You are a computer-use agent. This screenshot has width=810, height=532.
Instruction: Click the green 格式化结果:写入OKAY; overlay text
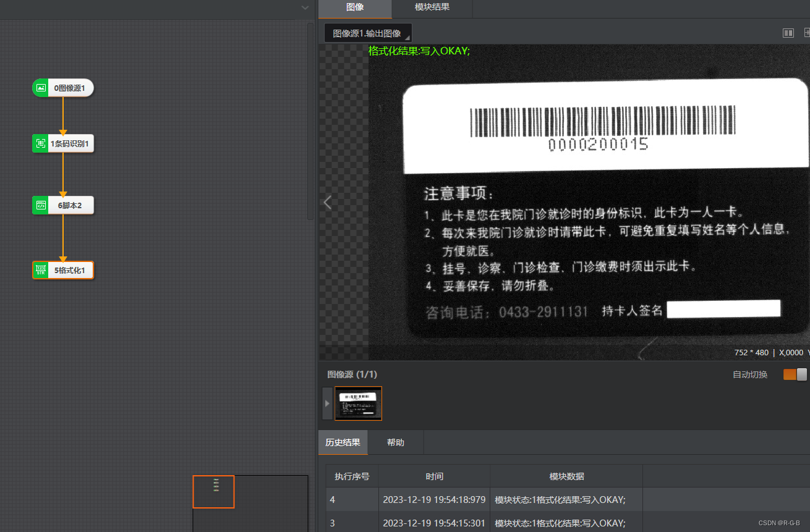[419, 51]
